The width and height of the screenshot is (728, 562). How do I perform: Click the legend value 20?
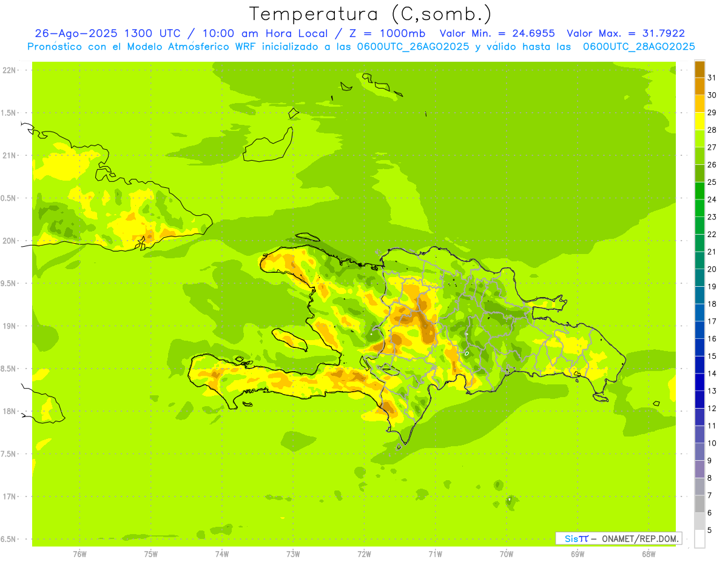[x=712, y=269]
